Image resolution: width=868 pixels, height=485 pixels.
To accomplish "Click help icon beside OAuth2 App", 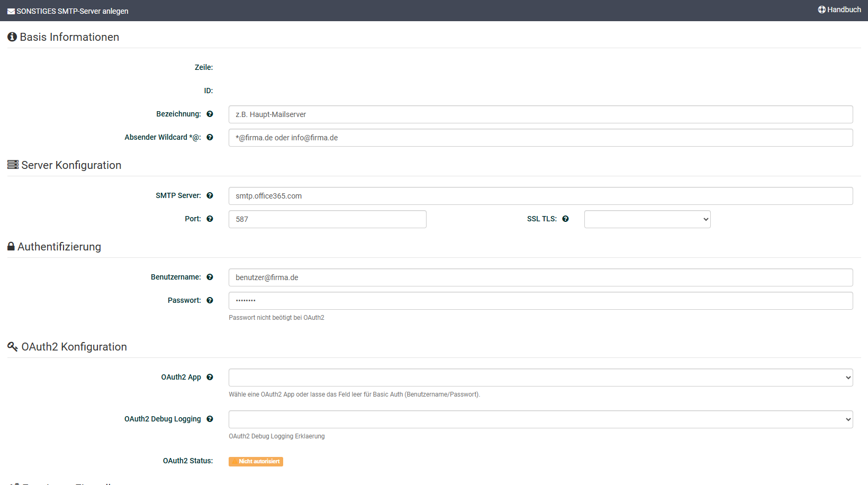I will click(x=210, y=377).
